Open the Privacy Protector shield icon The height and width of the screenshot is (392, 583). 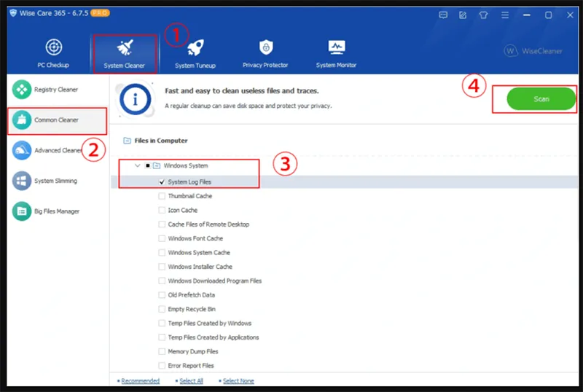point(265,47)
